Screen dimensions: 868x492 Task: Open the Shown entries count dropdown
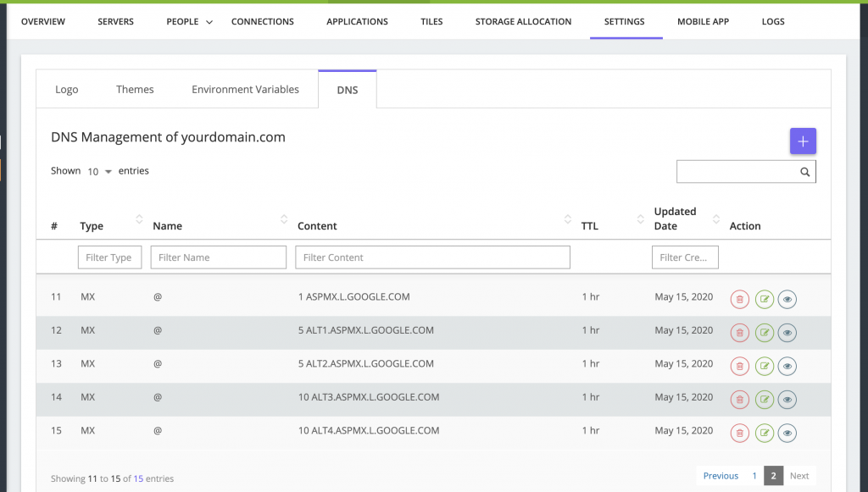(x=99, y=171)
